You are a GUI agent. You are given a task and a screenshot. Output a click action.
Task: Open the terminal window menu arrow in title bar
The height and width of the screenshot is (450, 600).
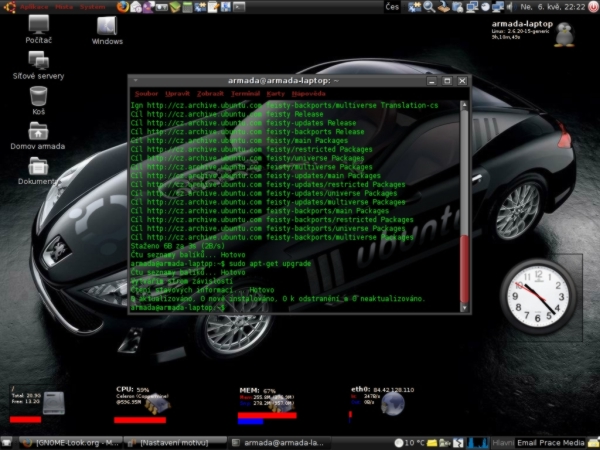click(135, 81)
